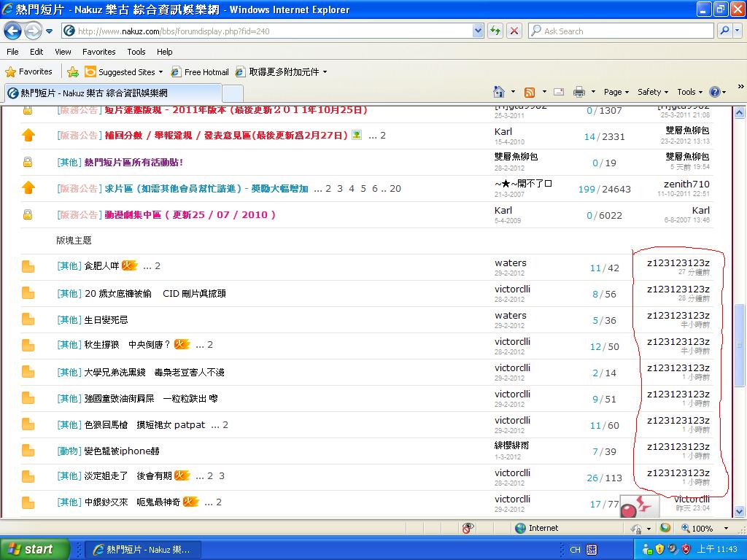Click the image attachment icon on 補回分數 thread
This screenshot has width=747, height=560.
coord(356,135)
